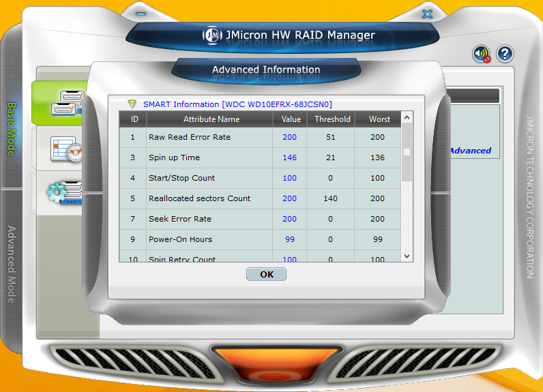Select the Spin Retry Count row
Screen dimensions: 543x392
pos(260,256)
